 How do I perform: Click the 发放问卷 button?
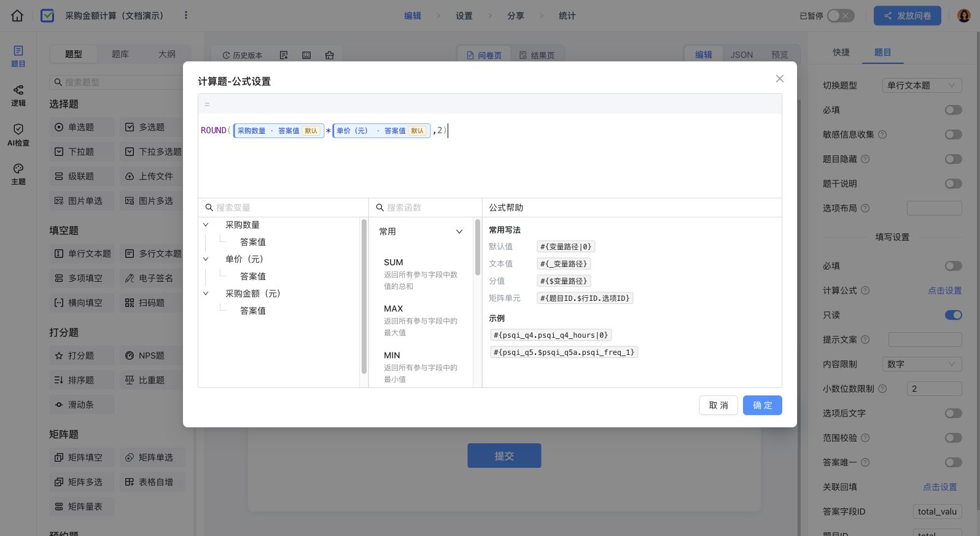[x=908, y=16]
